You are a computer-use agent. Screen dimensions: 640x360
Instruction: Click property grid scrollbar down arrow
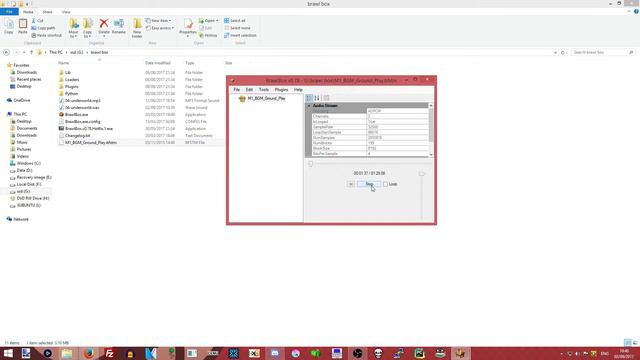pyautogui.click(x=431, y=155)
